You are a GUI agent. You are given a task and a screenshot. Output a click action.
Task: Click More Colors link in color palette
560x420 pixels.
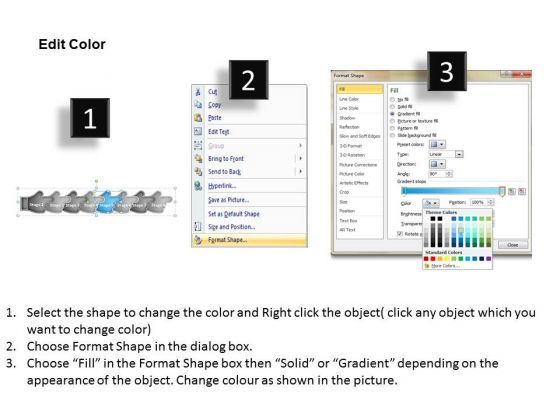pos(445,266)
